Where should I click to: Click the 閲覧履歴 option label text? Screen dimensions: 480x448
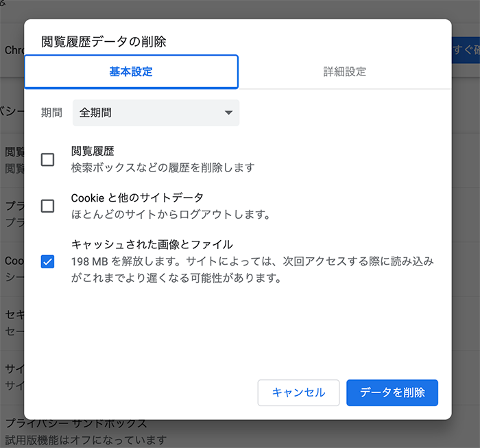[x=93, y=151]
